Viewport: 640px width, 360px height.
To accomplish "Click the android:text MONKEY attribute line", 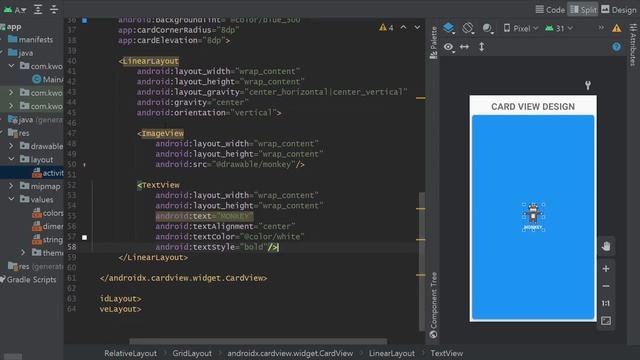I will coord(204,216).
